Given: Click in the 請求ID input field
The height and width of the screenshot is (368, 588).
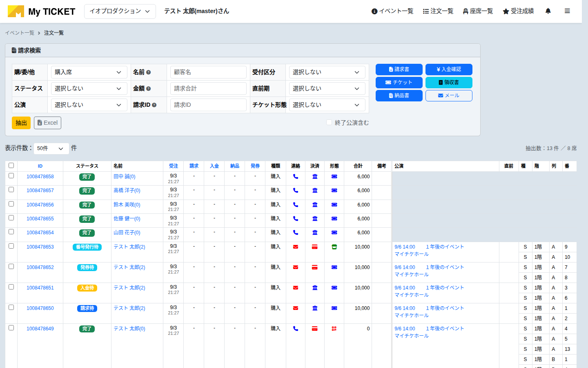Looking at the screenshot, I should tap(208, 105).
